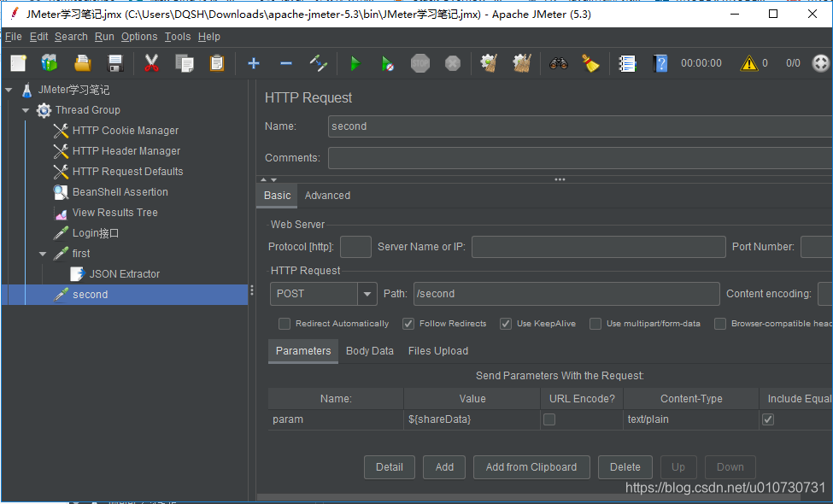Screen dimensions: 833x504
Task: Start the test with the green play icon
Action: click(x=355, y=64)
